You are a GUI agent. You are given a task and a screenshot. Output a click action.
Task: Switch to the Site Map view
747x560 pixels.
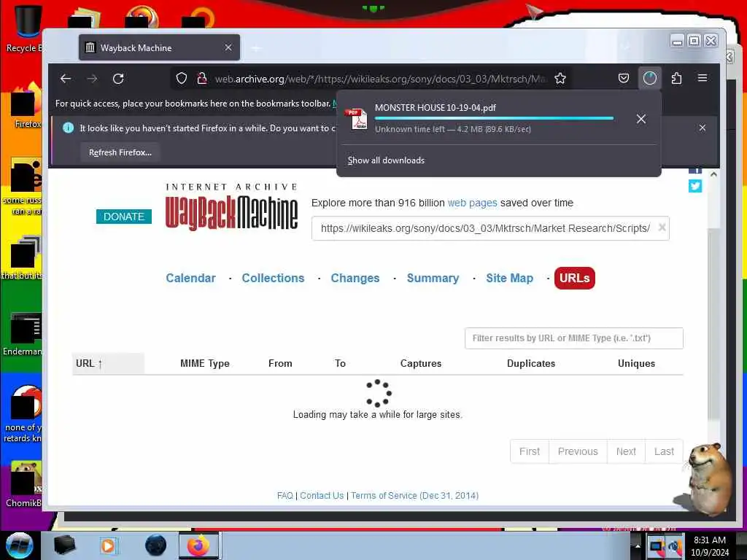pos(509,278)
